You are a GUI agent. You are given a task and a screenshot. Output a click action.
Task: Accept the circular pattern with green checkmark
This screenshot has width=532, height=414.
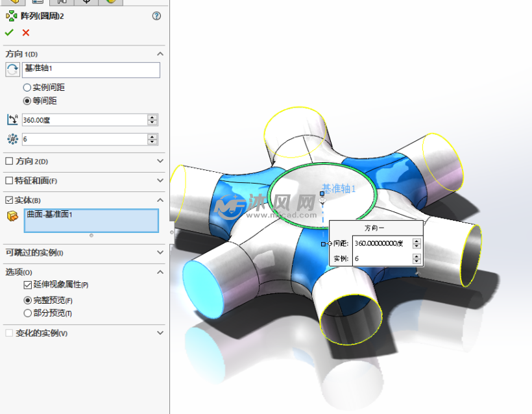9,32
